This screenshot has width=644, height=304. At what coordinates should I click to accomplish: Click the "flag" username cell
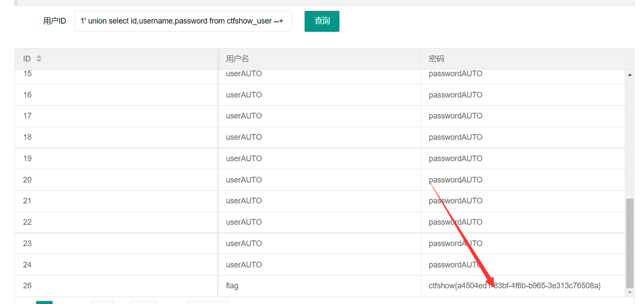tap(232, 286)
